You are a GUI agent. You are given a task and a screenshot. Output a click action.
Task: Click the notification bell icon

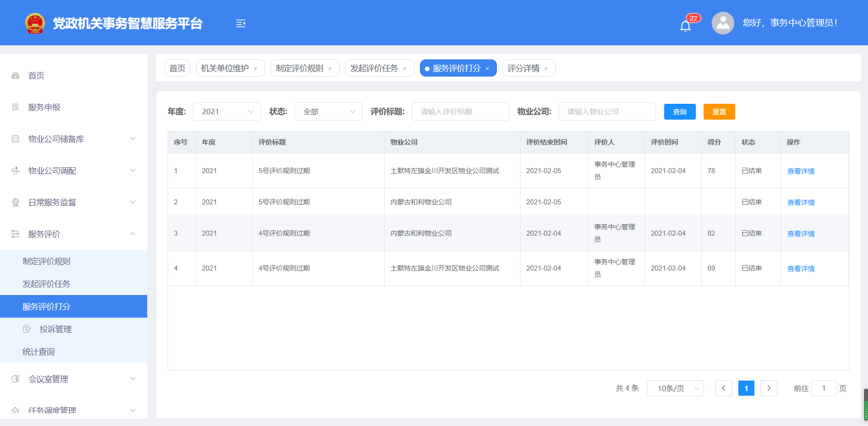point(685,26)
